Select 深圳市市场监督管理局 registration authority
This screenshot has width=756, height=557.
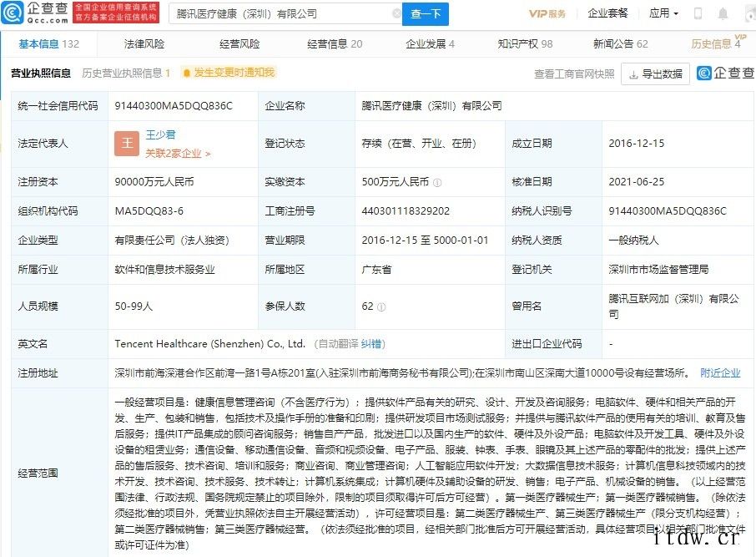pos(658,270)
